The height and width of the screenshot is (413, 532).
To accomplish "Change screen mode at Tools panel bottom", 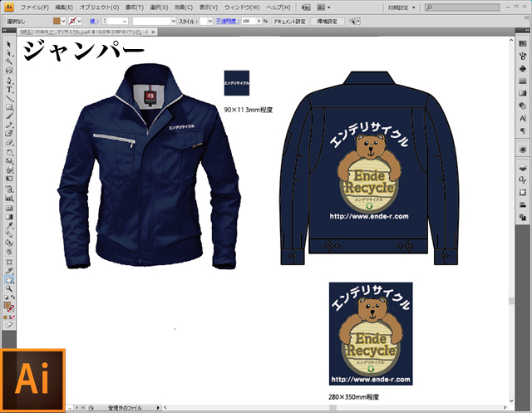I will tap(9, 325).
